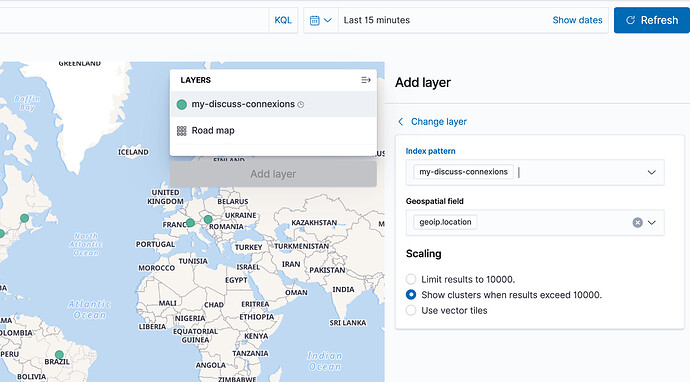Image resolution: width=690 pixels, height=382 pixels.
Task: Click the back chevron beside Change layer
Action: tap(400, 122)
